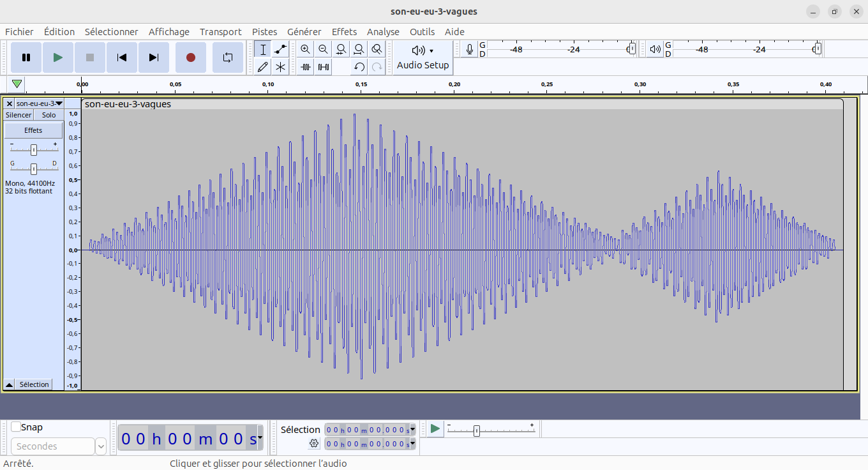The width and height of the screenshot is (868, 470).
Task: Click the Trim audio outside selection icon
Action: (x=306, y=66)
